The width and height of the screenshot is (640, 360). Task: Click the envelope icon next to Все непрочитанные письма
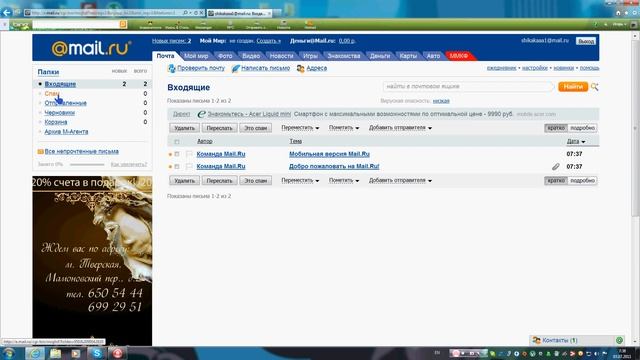click(40, 151)
